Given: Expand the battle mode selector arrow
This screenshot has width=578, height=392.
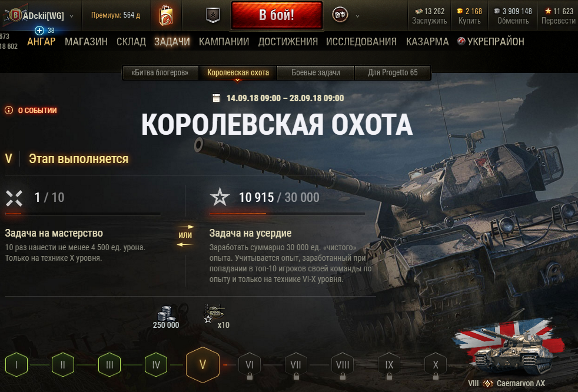Looking at the screenshot, I should pyautogui.click(x=357, y=16).
